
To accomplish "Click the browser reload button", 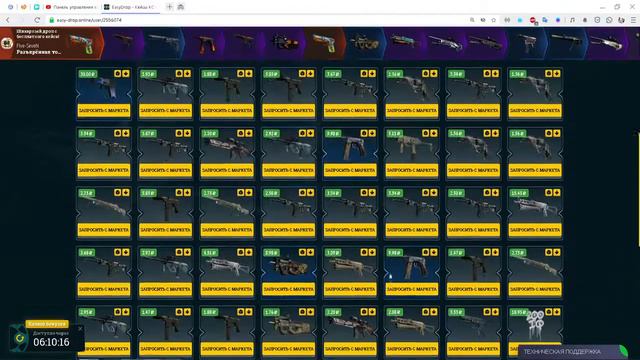I will pyautogui.click(x=37, y=20).
